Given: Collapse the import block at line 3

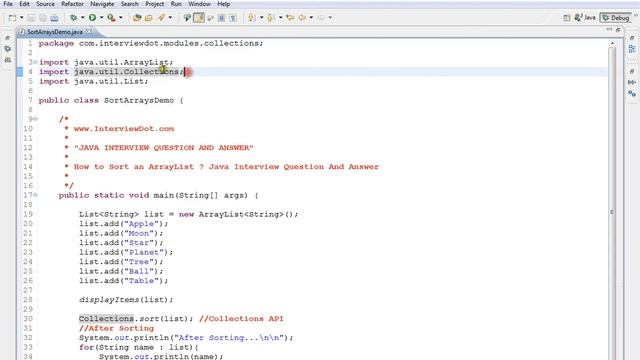Looking at the screenshot, I should click(35, 62).
